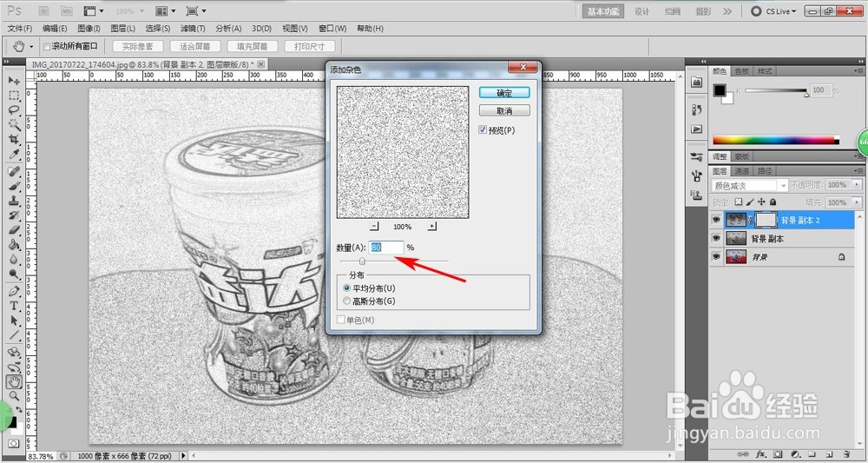
Task: Select the Lasso tool
Action: pos(14,109)
